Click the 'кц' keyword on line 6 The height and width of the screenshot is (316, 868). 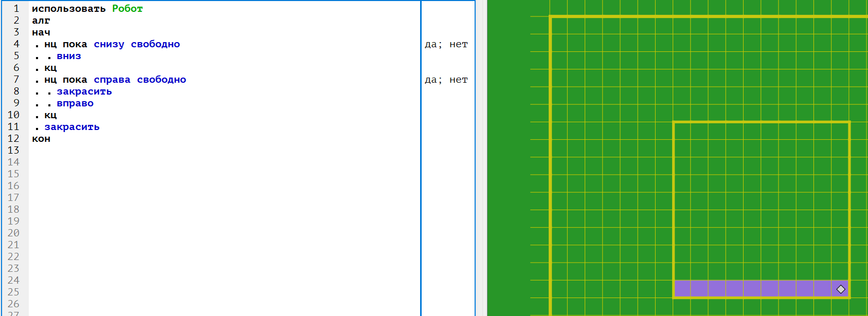click(x=50, y=68)
